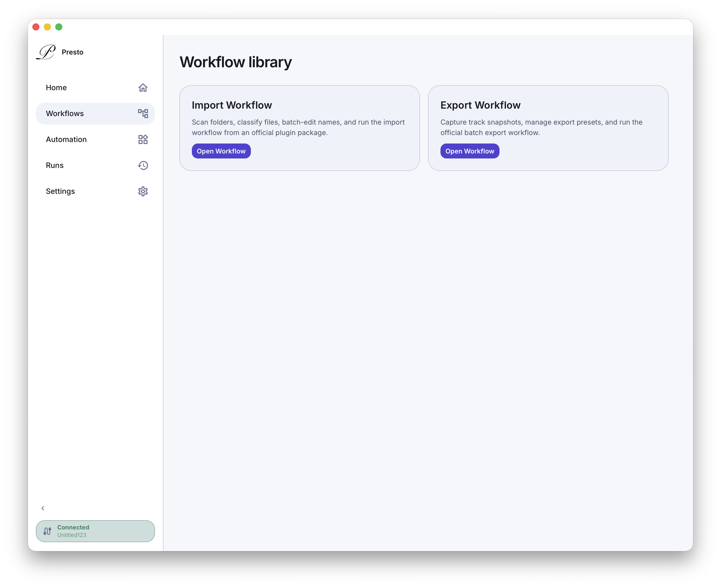Select the Home menu entry
Viewport: 721px width, 588px height.
[56, 87]
